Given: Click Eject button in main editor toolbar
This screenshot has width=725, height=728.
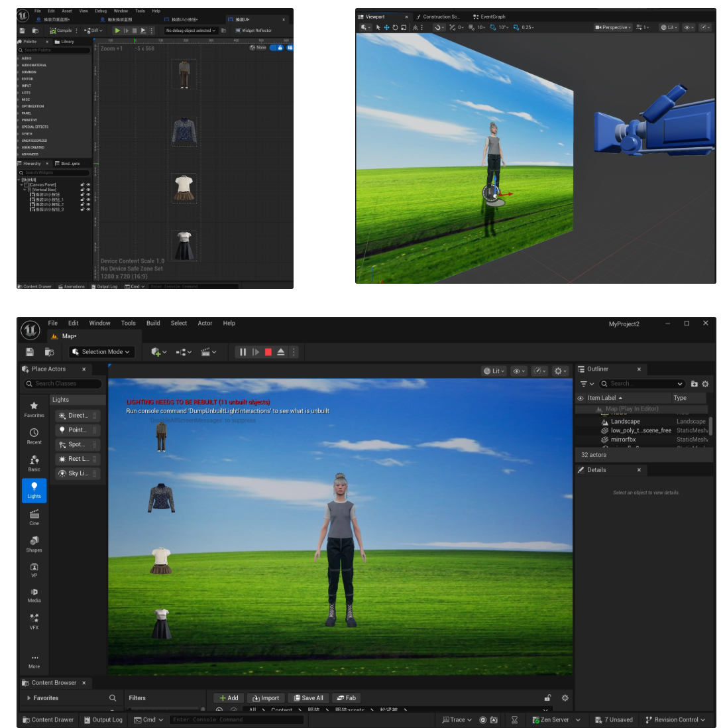Looking at the screenshot, I should click(281, 352).
